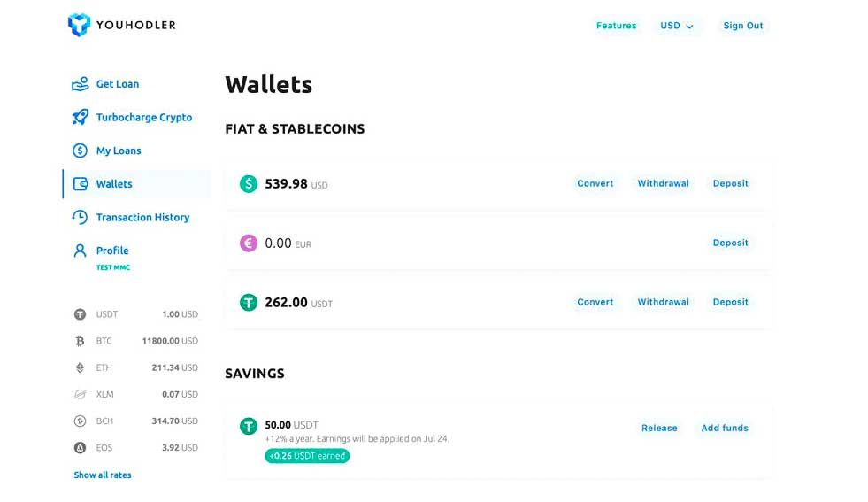Click the Get Loan hand icon
868x502 pixels.
(x=81, y=83)
